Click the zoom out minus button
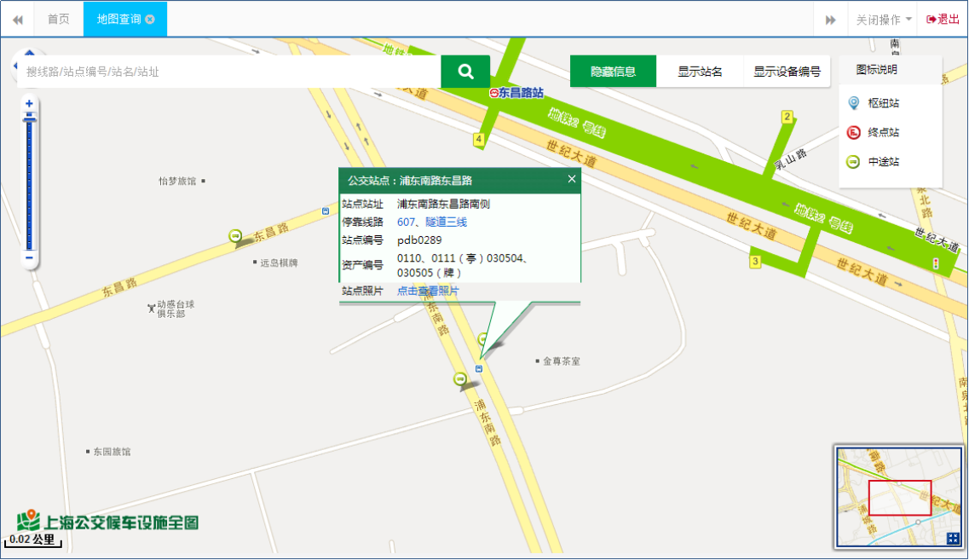The image size is (969, 560). coord(29,257)
